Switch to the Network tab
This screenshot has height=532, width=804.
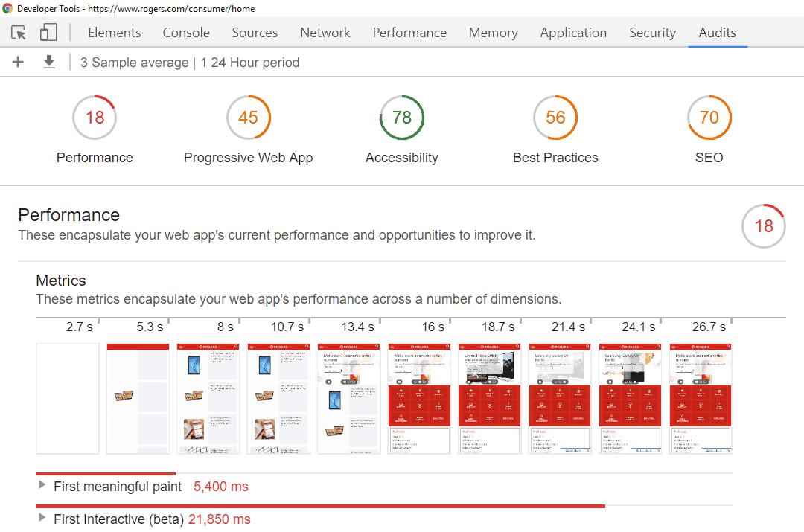[325, 33]
